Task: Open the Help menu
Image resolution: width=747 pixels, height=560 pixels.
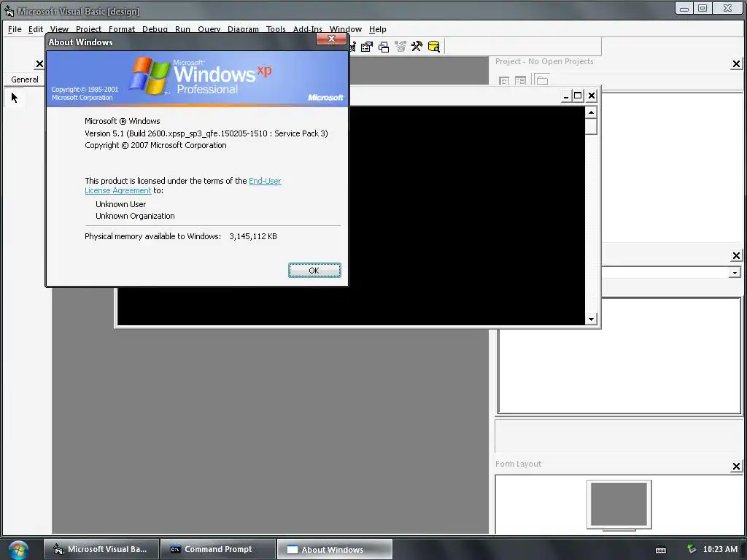Action: [378, 29]
